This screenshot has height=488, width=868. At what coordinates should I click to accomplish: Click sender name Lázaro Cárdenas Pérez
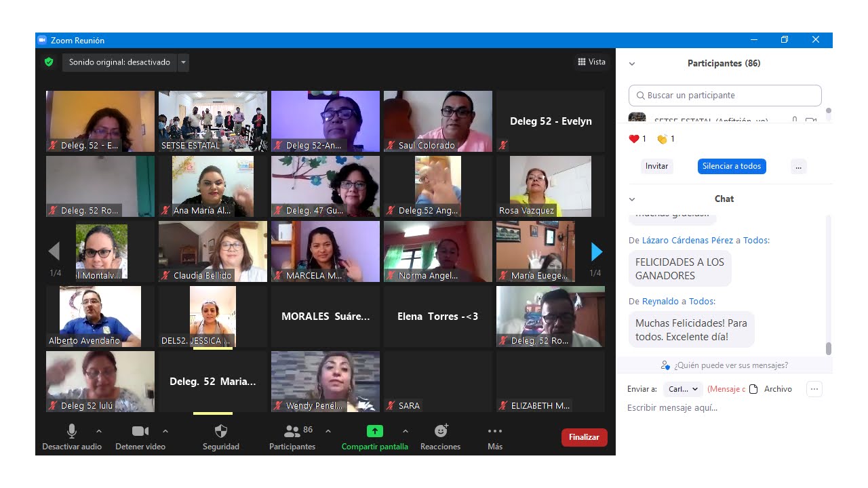(x=688, y=241)
